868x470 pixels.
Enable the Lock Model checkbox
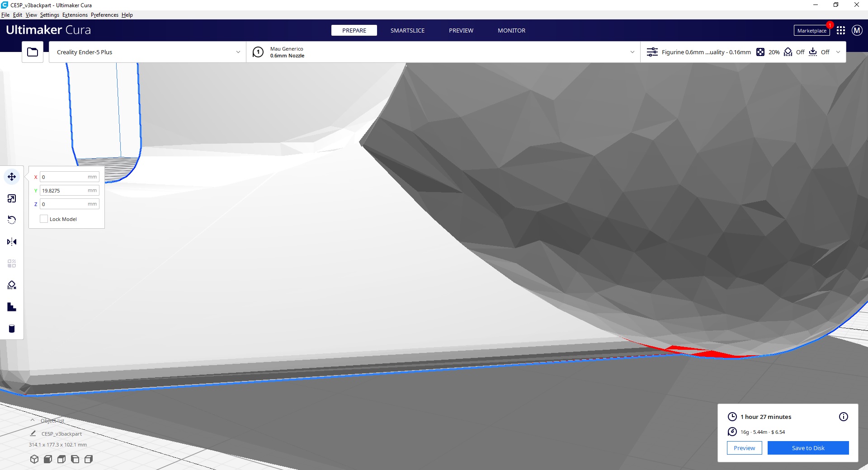click(43, 219)
